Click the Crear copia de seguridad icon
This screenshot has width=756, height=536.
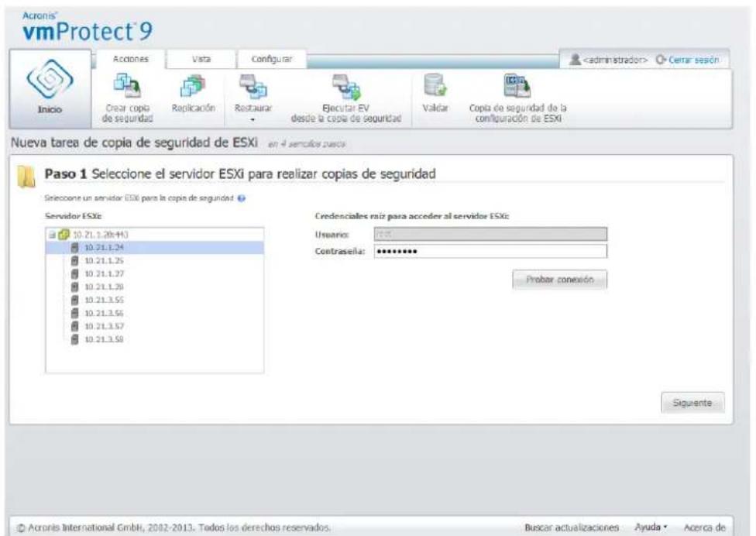pyautogui.click(x=127, y=85)
